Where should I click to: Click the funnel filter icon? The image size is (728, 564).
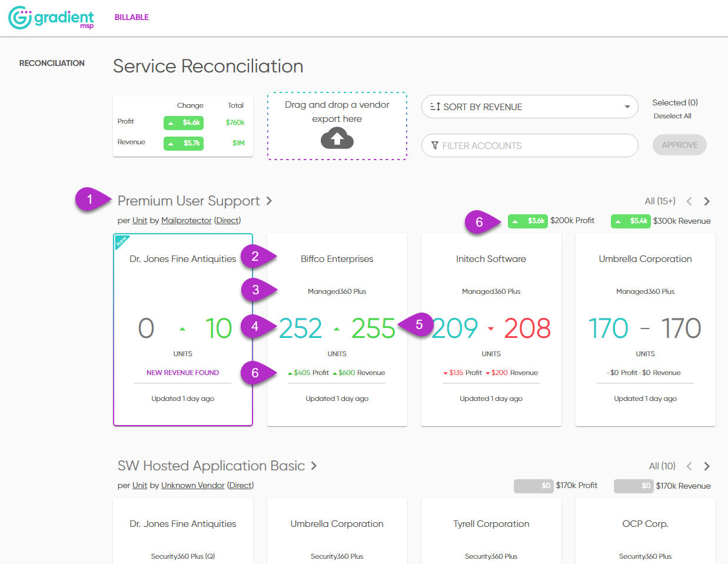pyautogui.click(x=435, y=145)
